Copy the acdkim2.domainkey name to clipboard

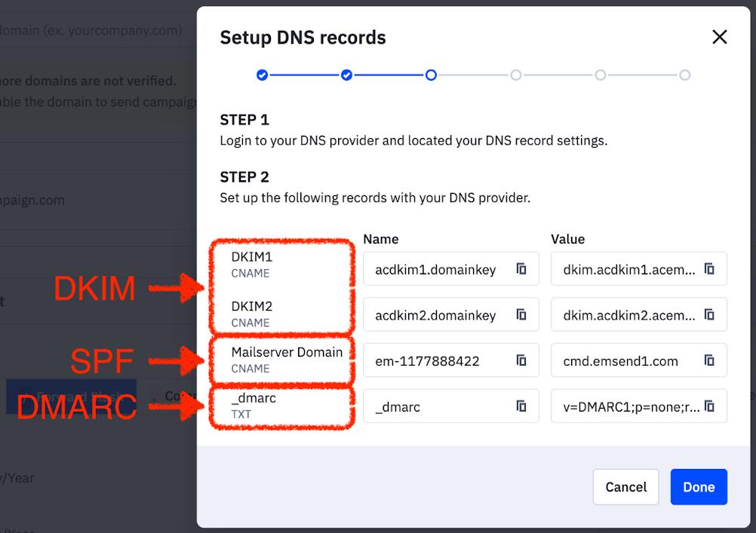pyautogui.click(x=521, y=315)
